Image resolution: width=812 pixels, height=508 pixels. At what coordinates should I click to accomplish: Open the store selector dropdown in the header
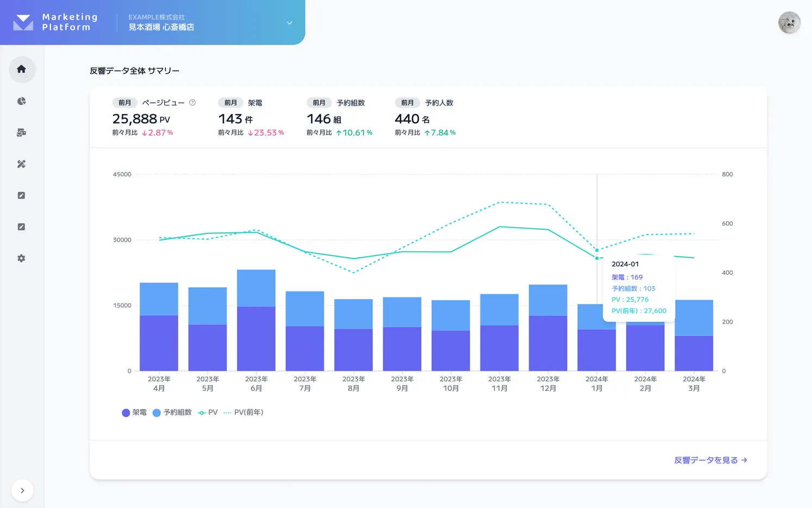(x=288, y=24)
